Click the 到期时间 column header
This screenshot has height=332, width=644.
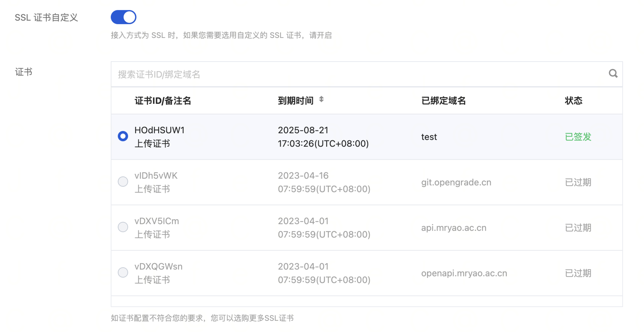tap(296, 101)
